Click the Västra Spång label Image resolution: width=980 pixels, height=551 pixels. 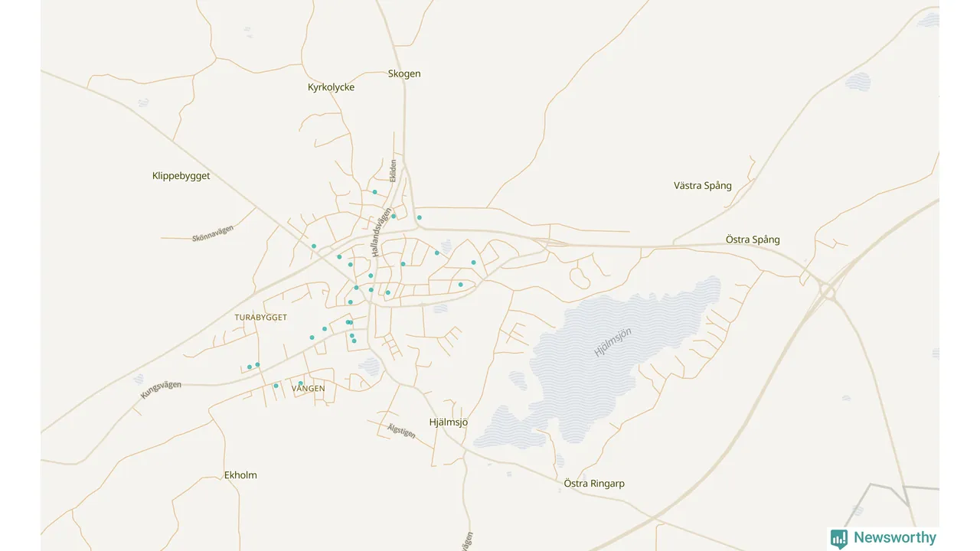click(x=702, y=186)
